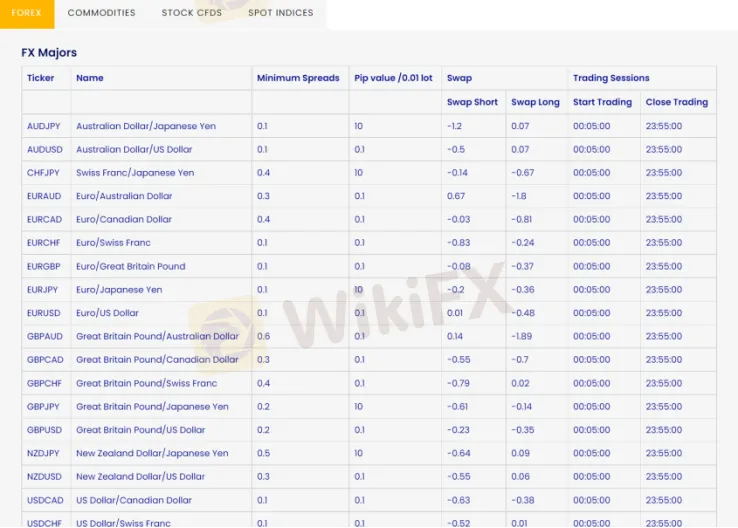Click the USDCAD ticker link
Image resolution: width=738 pixels, height=528 pixels.
pyautogui.click(x=44, y=500)
